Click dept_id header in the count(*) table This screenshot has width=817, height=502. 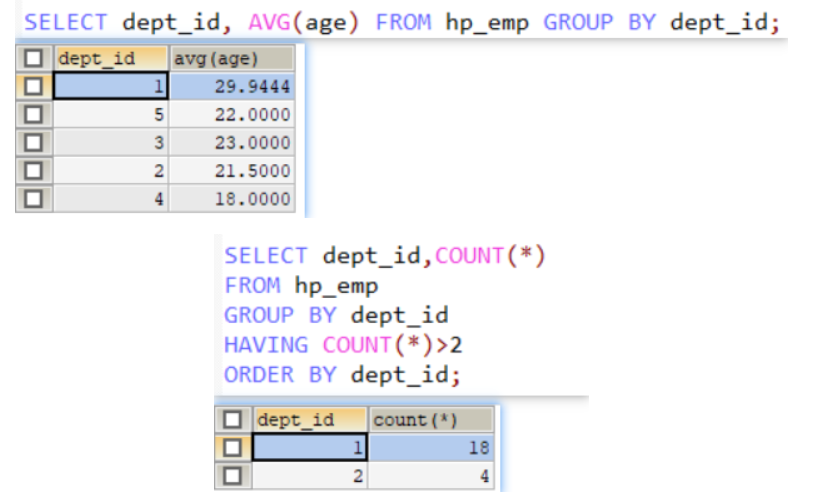coord(310,420)
